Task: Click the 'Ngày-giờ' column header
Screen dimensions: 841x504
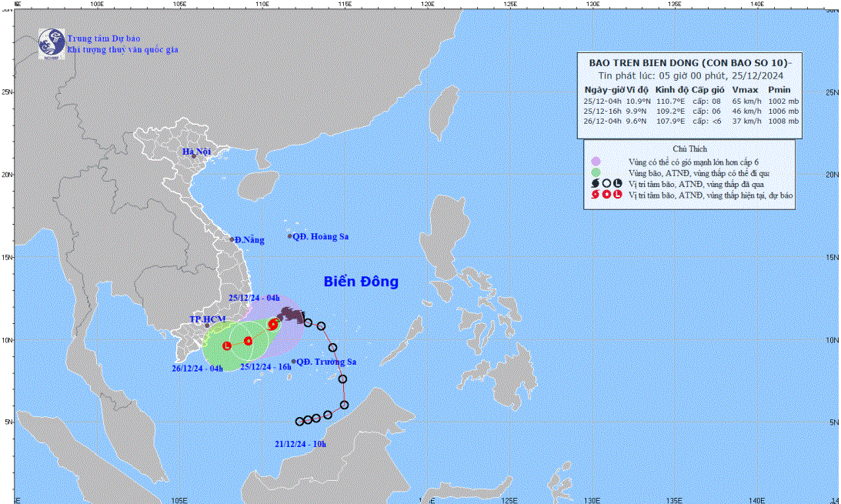Action: pos(605,90)
